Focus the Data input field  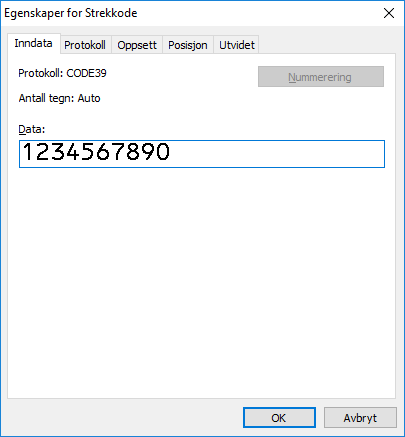coord(202,154)
